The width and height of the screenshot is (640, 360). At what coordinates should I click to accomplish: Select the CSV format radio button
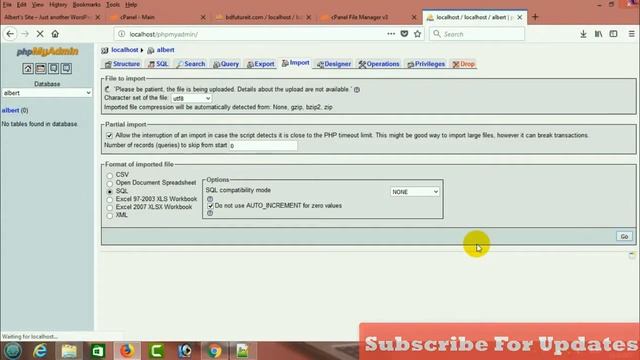(x=109, y=176)
